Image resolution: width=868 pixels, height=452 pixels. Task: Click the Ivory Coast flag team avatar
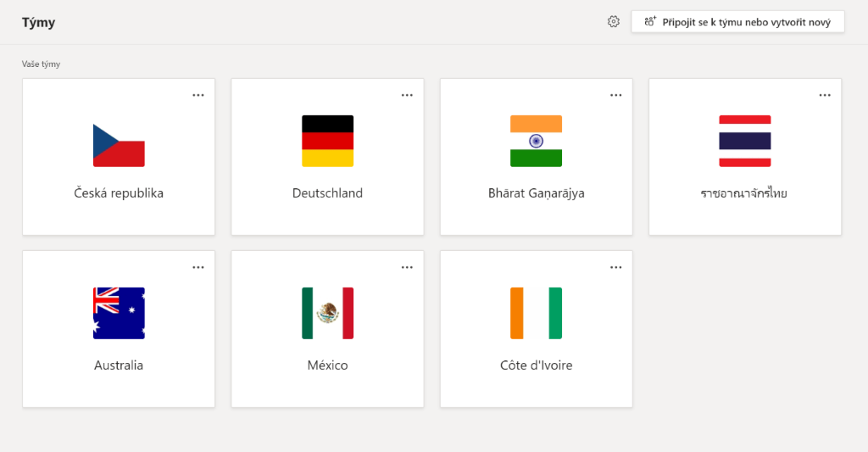[x=536, y=313]
